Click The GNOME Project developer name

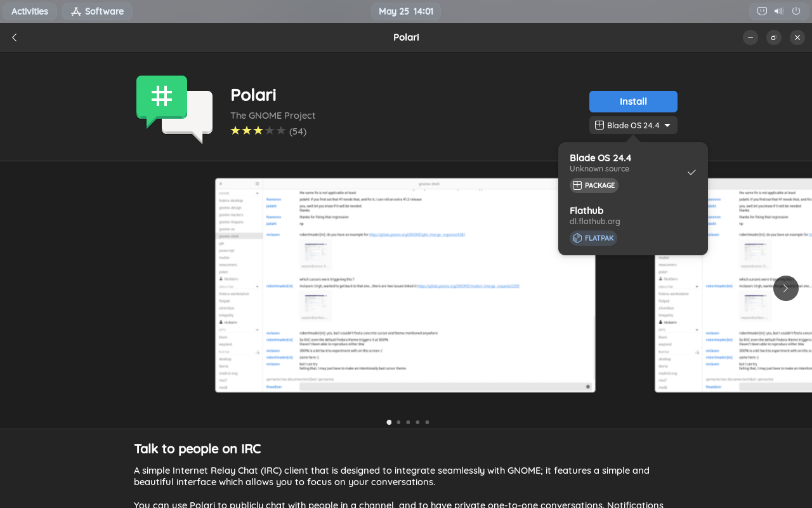pyautogui.click(x=273, y=116)
